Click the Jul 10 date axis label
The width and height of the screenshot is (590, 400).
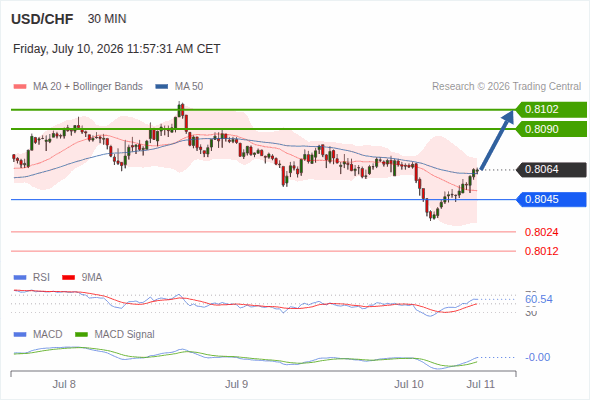[x=409, y=384]
